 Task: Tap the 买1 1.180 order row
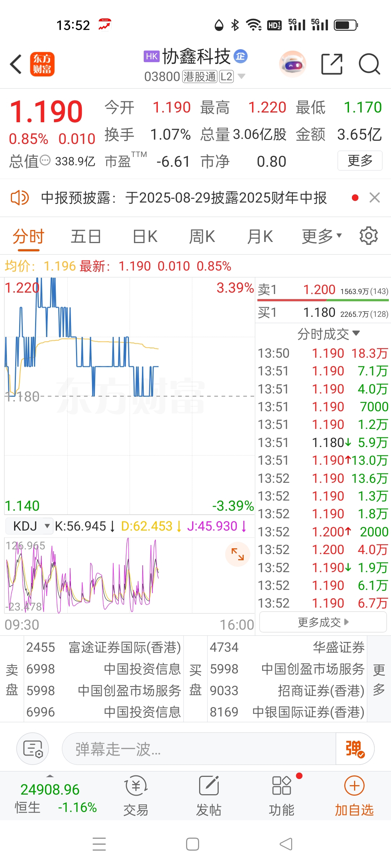tap(323, 312)
